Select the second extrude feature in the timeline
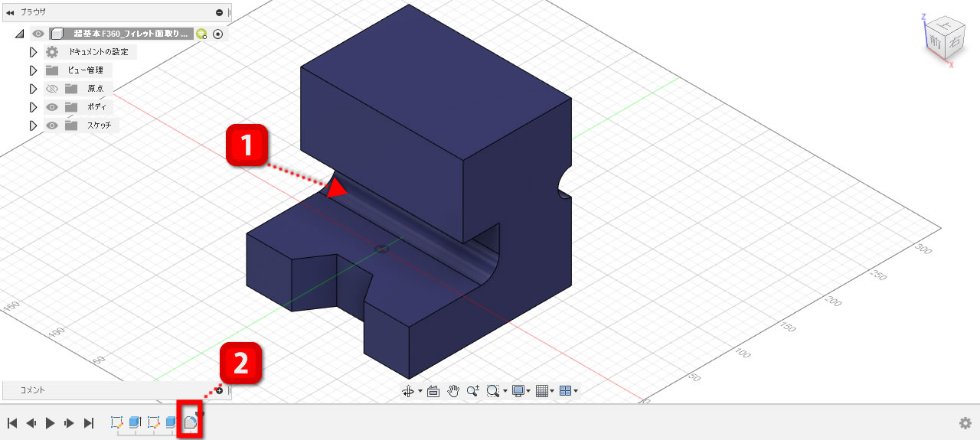Screen dimensions: 980x440 171,422
